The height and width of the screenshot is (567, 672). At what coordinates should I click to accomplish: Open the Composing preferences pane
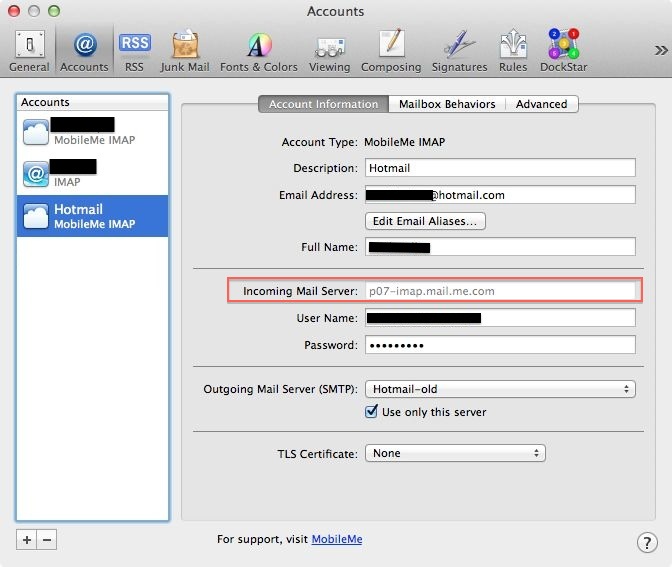pos(391,51)
